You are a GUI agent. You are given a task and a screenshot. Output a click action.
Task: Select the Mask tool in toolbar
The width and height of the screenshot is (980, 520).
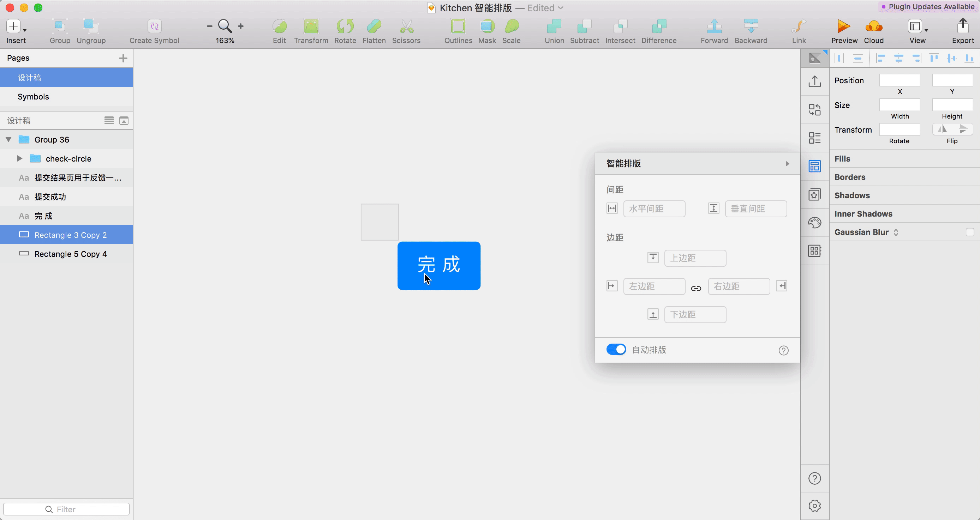pyautogui.click(x=487, y=26)
